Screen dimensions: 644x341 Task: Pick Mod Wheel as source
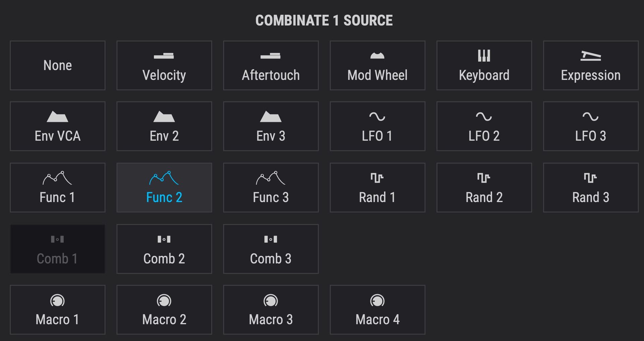coord(377,65)
